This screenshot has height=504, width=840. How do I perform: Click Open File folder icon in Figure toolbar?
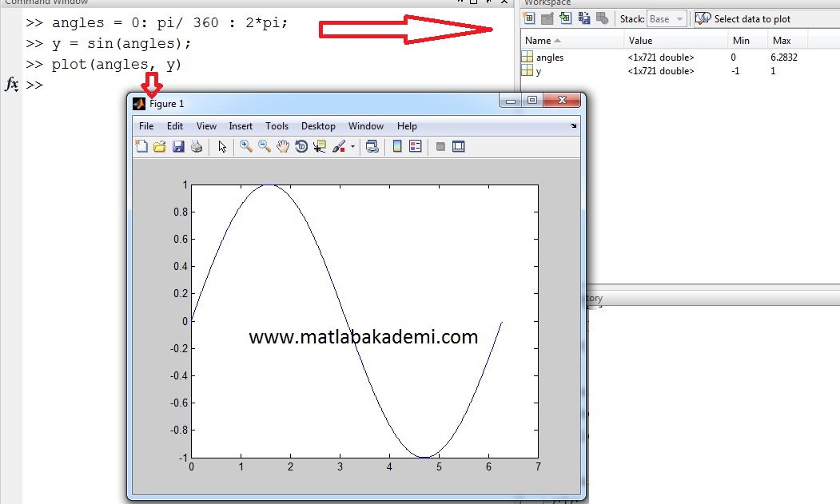click(160, 146)
